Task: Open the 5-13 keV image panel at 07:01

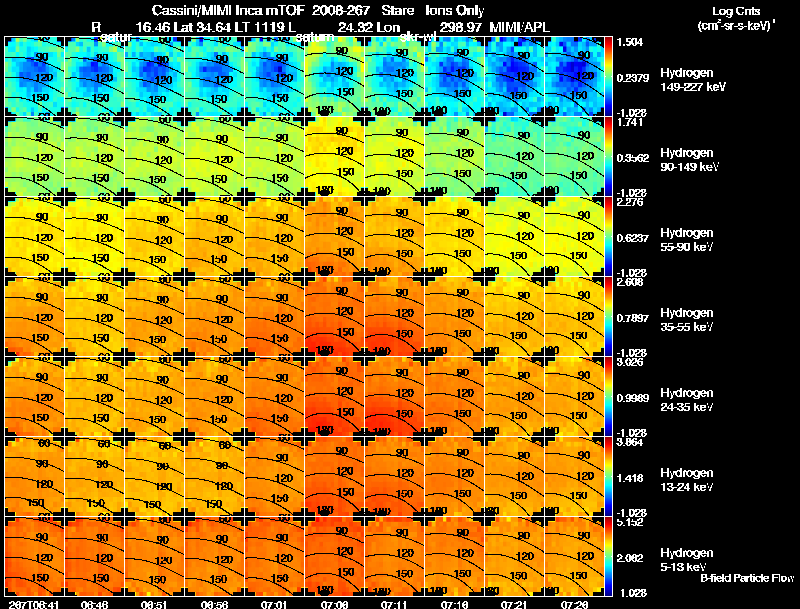Action: tap(274, 556)
